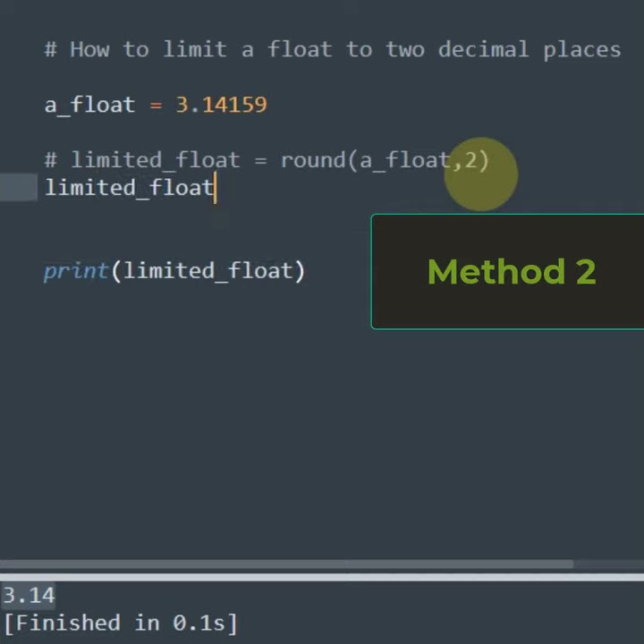Click the equals sign after a_float
Image resolution: width=644 pixels, height=644 pixels.
[x=156, y=105]
